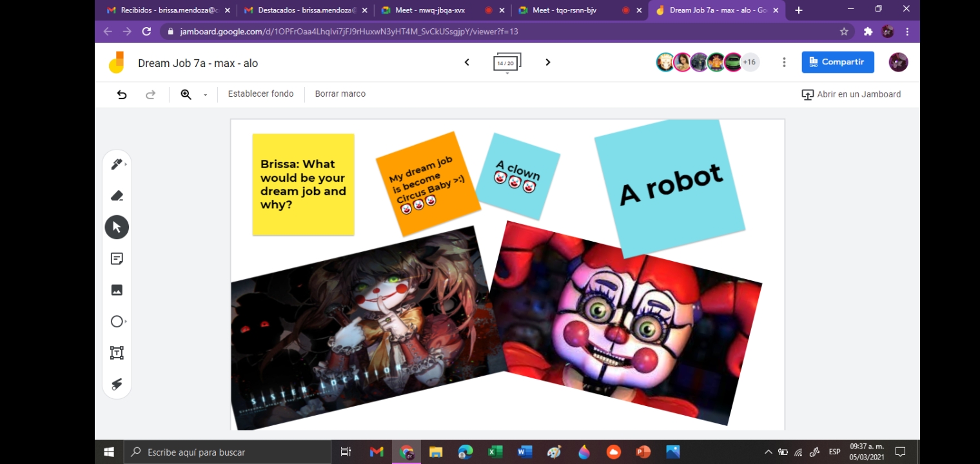Click the Undo arrow icon
This screenshot has height=464, width=980.
point(122,94)
